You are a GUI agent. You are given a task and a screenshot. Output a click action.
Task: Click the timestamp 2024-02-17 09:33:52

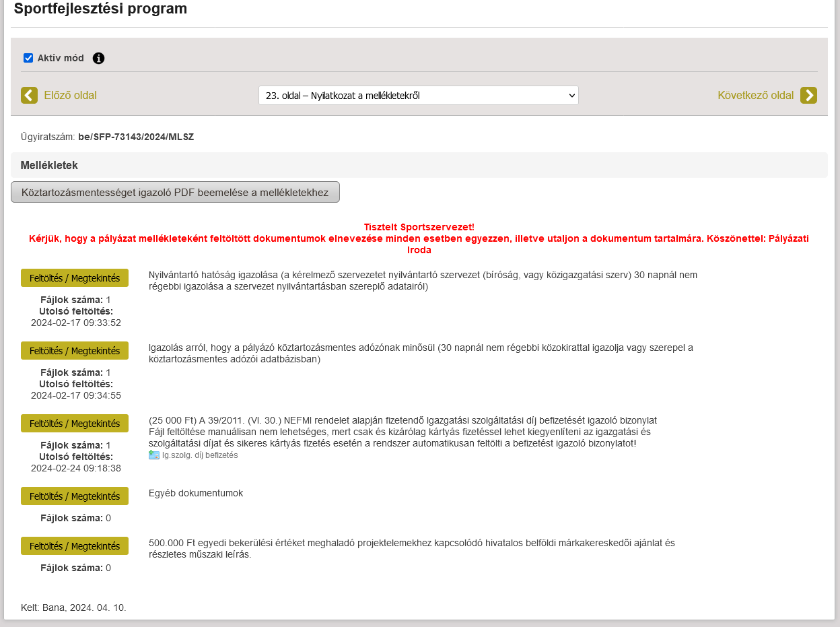pyautogui.click(x=76, y=323)
